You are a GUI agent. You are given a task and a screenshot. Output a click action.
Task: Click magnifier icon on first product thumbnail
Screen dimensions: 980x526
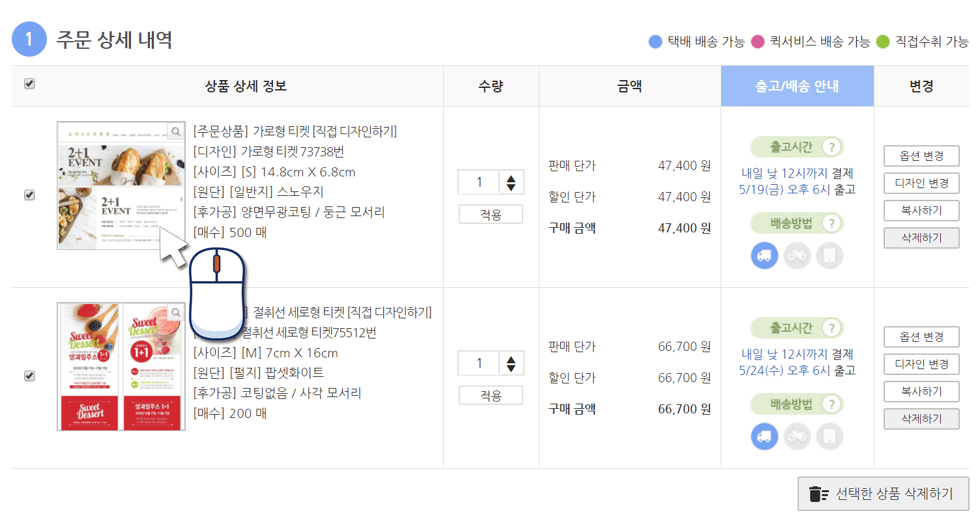pos(176,131)
